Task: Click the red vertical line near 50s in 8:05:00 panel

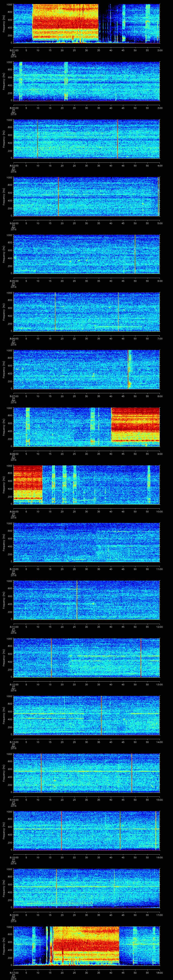Action: pos(135,255)
